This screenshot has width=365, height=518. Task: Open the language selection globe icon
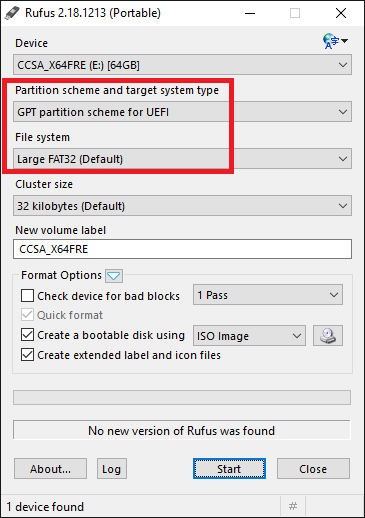click(335, 41)
